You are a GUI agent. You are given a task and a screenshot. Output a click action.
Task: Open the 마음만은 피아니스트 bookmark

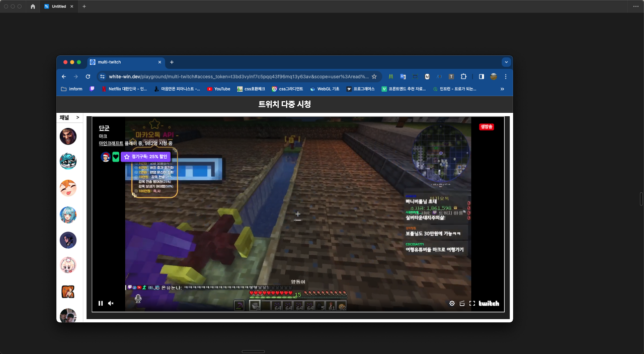pyautogui.click(x=177, y=89)
